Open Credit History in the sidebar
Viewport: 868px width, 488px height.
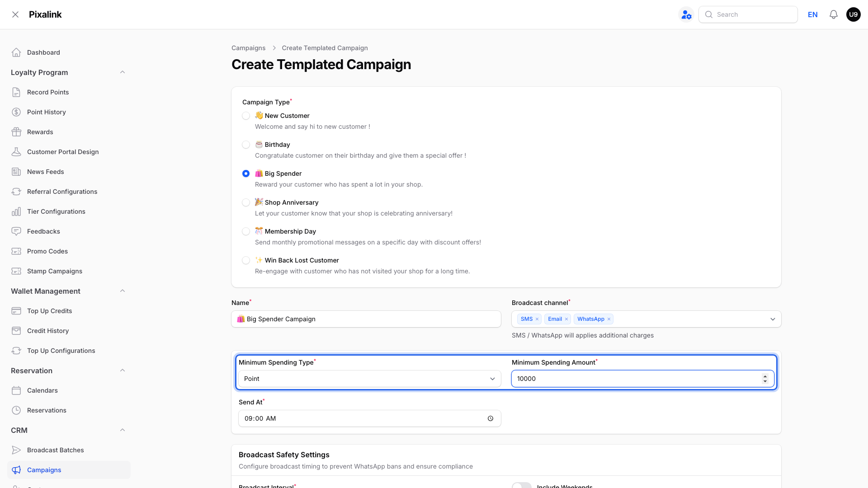(x=69, y=331)
